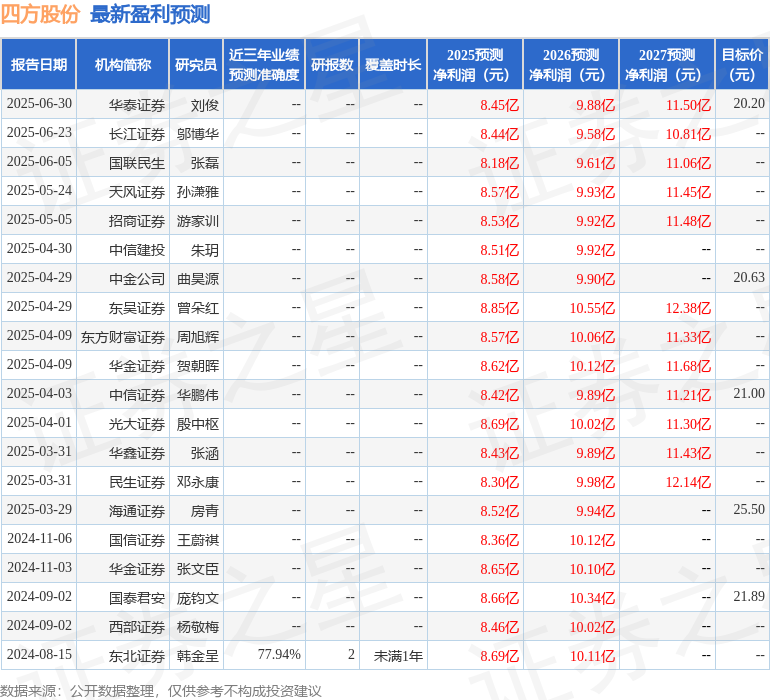The height and width of the screenshot is (700, 770).
Task: Click analyst name 曲昊源
Action: [197, 279]
